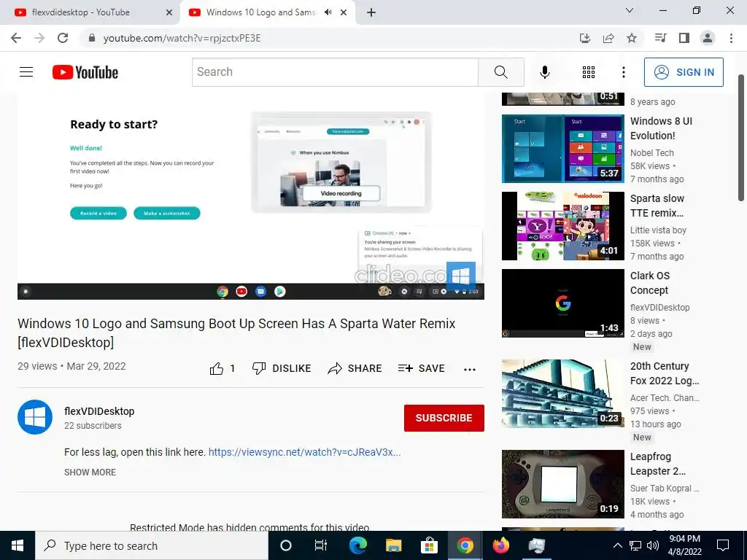Open the Chrome profile avatar
Image resolution: width=747 pixels, height=560 pixels.
(708, 38)
